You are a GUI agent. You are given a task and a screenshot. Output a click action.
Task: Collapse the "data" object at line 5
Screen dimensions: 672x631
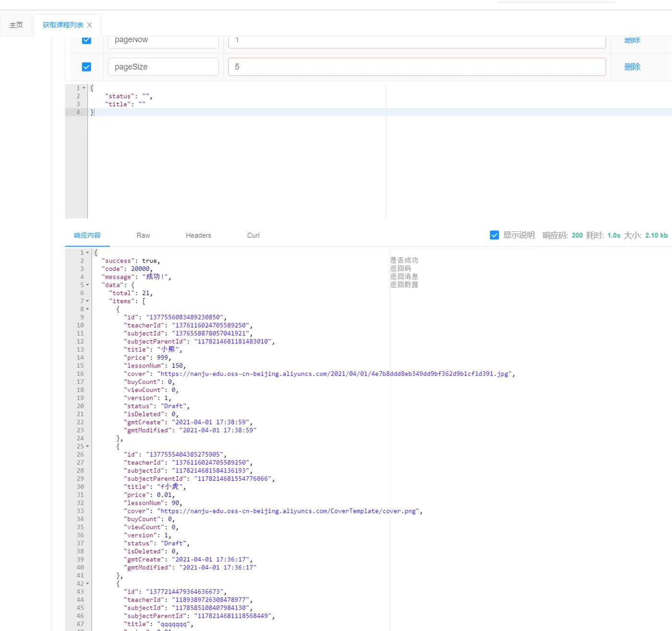tap(87, 285)
